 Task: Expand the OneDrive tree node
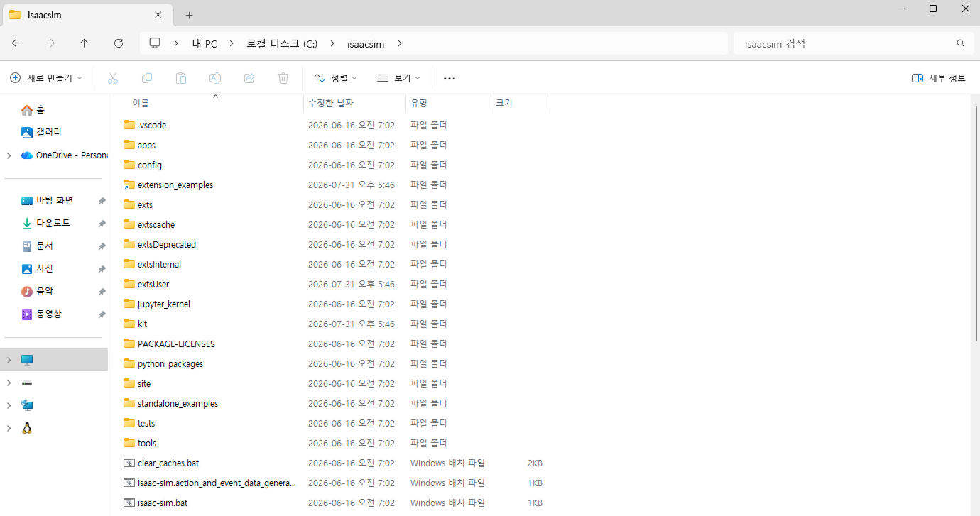(9, 155)
